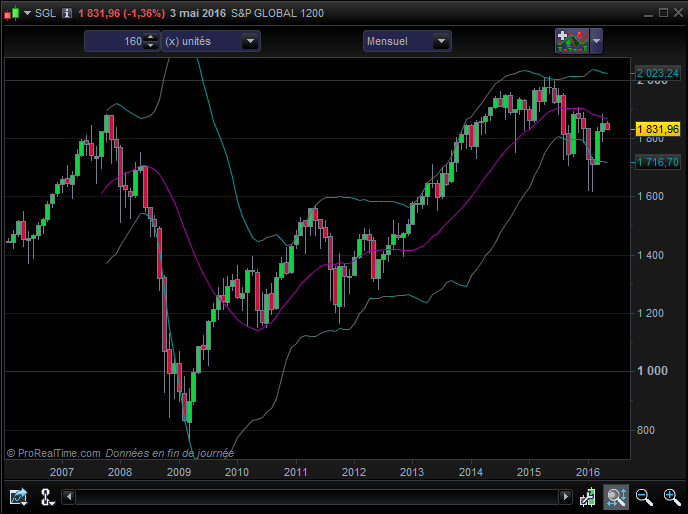The image size is (688, 514).
Task: Click the current price label 1 831,96
Action: coord(658,129)
